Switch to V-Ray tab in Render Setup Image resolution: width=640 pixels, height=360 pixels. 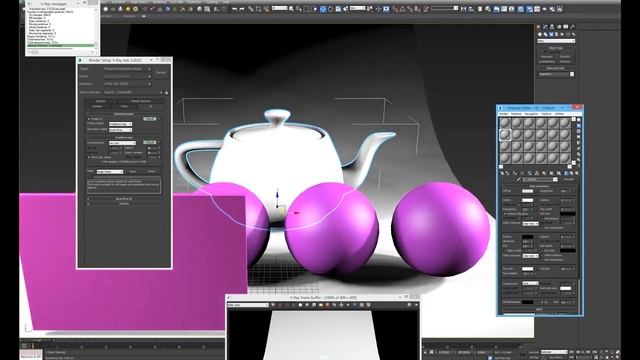(124, 107)
